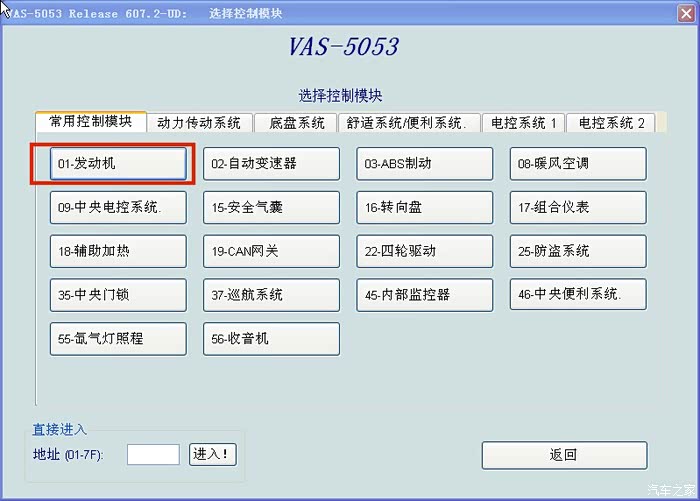The image size is (700, 501).
Task: Open 03-ABS制动 module
Action: point(425,164)
